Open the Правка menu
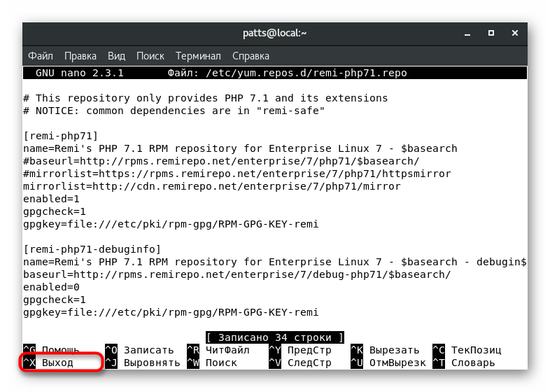Image resolution: width=550 pixels, height=392 pixels. [80, 56]
